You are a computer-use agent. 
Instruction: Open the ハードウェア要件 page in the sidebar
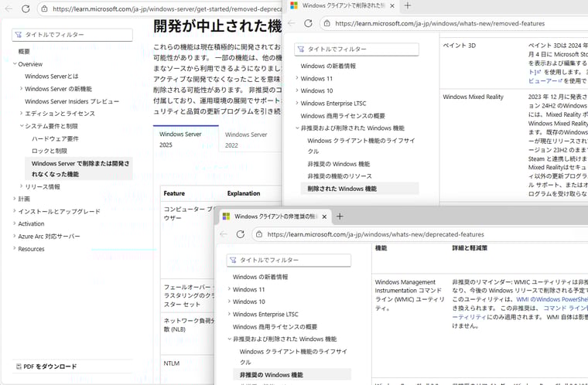tap(54, 138)
